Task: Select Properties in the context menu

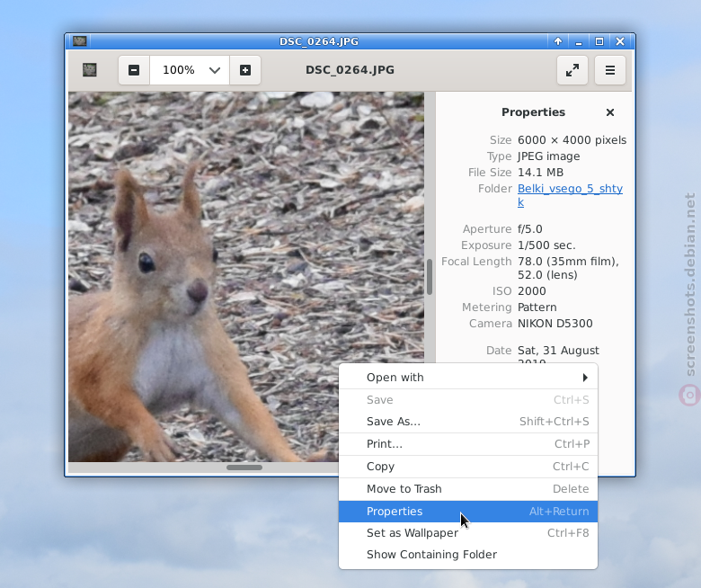Action: click(468, 511)
